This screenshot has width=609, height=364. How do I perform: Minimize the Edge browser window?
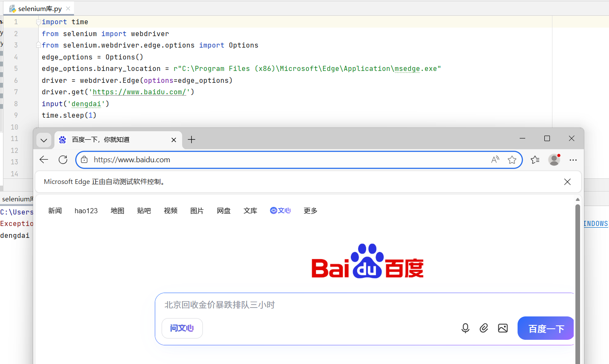tap(522, 138)
